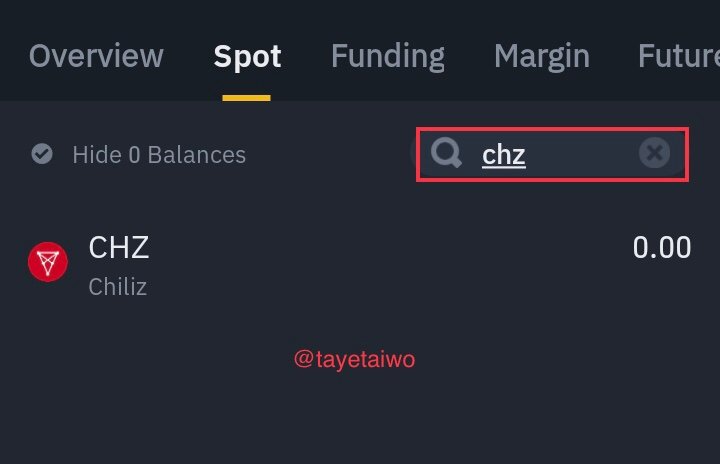Open the partially visible Futures tab
720x464 pixels.
679,56
